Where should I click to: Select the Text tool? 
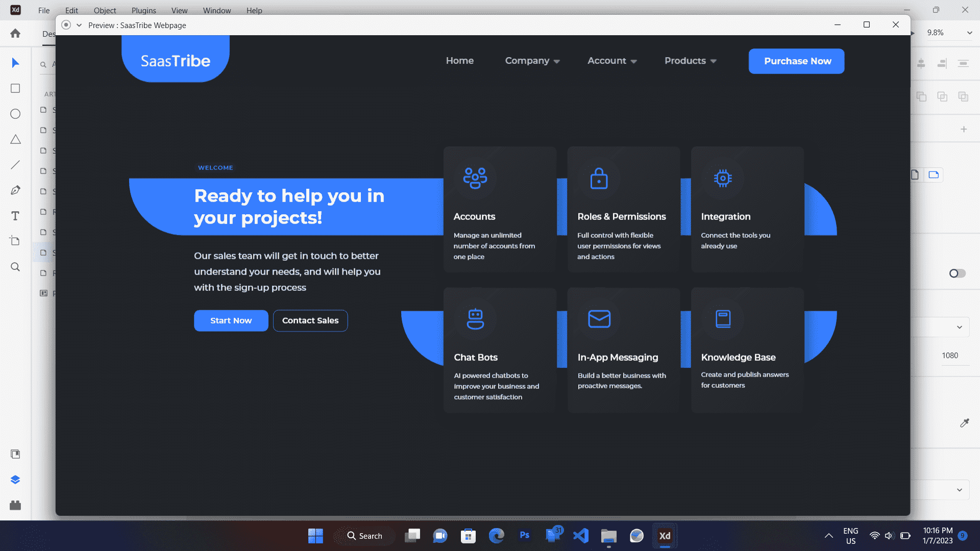coord(15,216)
